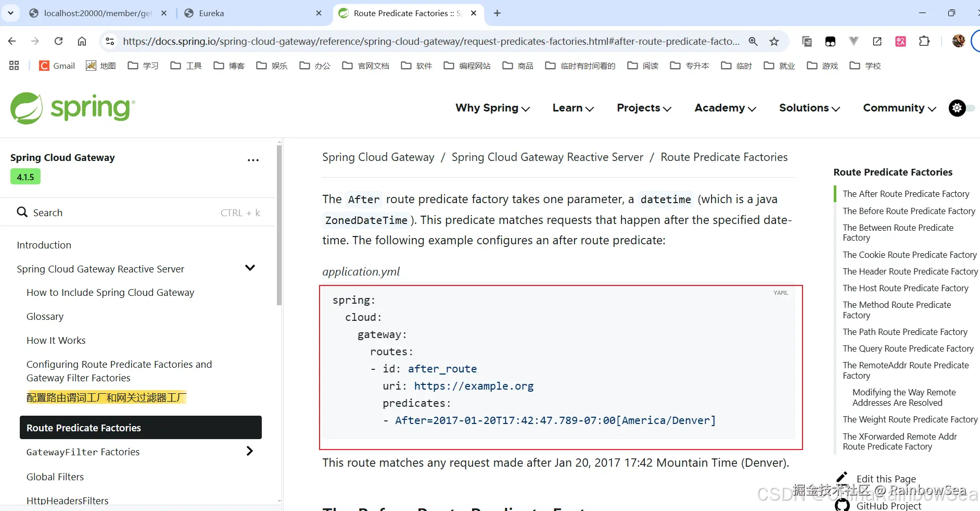
Task: Jump to The Header Route Predicate Factory
Action: (910, 271)
